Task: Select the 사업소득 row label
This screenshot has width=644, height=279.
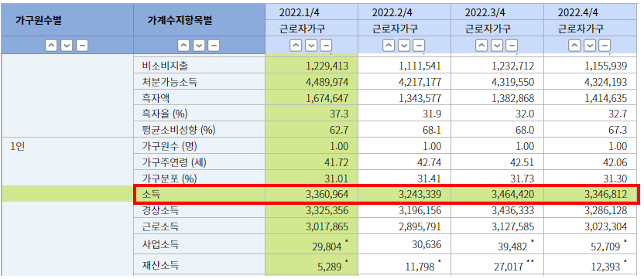Action: point(159,245)
